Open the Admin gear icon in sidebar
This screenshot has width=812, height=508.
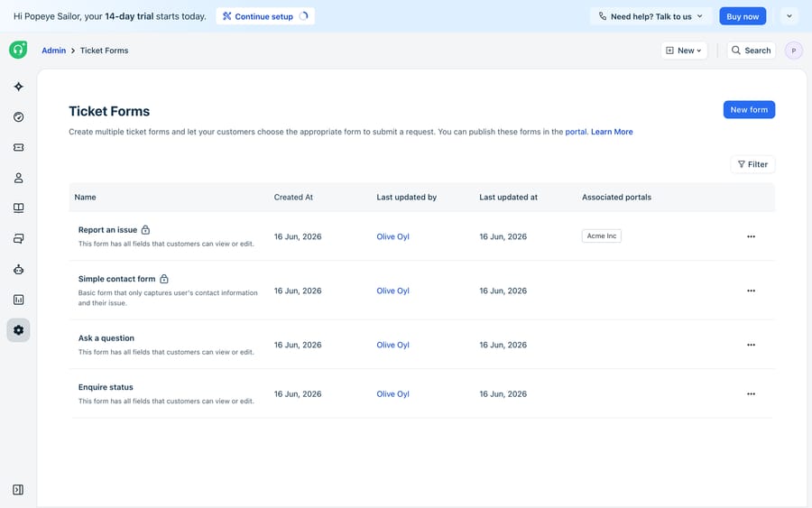pos(19,330)
